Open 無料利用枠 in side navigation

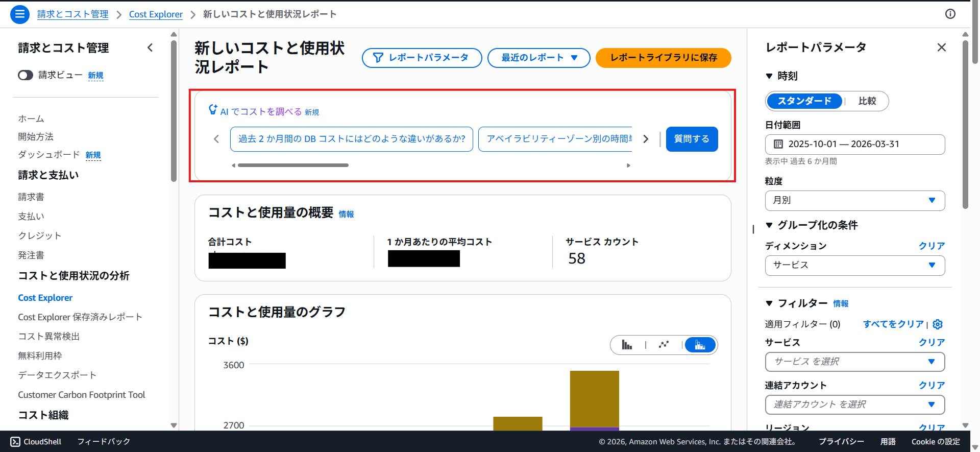tap(40, 356)
